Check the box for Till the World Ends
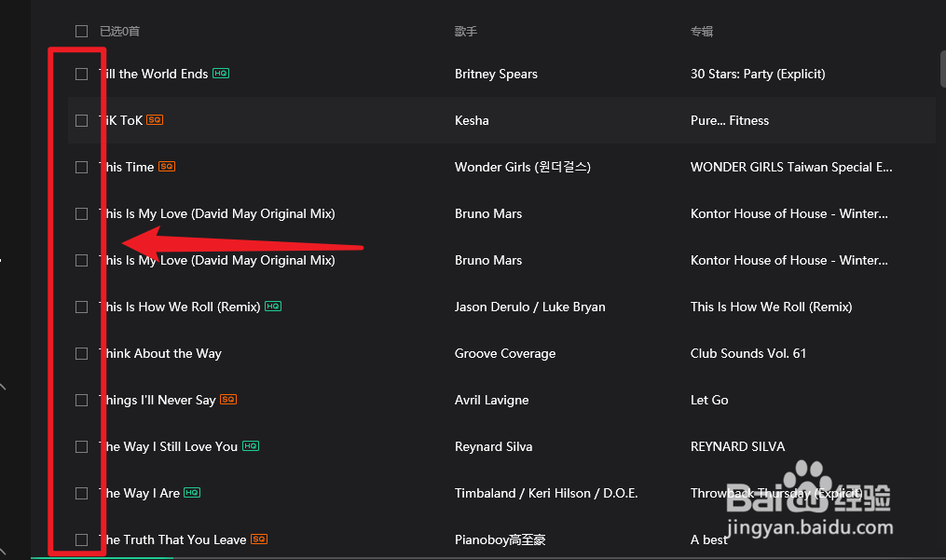946x560 pixels. (82, 74)
